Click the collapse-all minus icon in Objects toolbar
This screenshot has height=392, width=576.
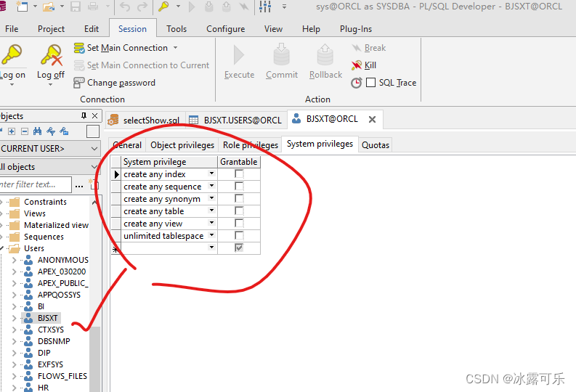25,131
